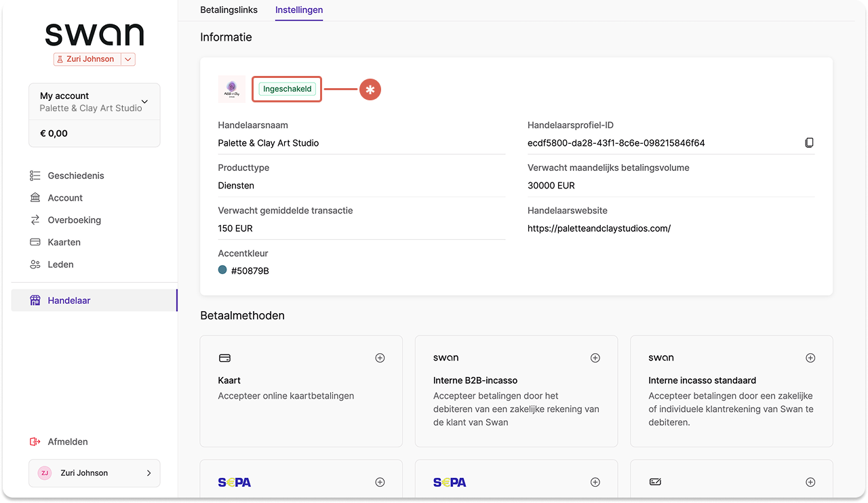Click the € 0,00 balance

tap(54, 134)
